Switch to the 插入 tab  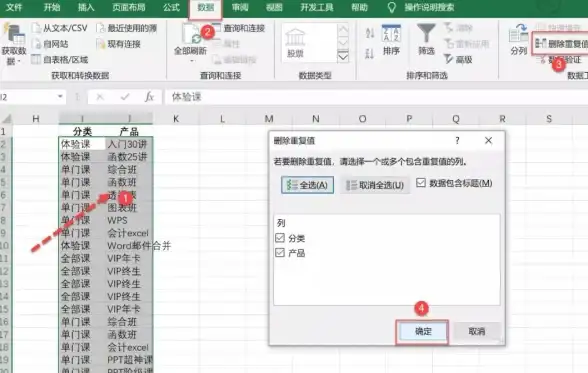click(x=86, y=7)
